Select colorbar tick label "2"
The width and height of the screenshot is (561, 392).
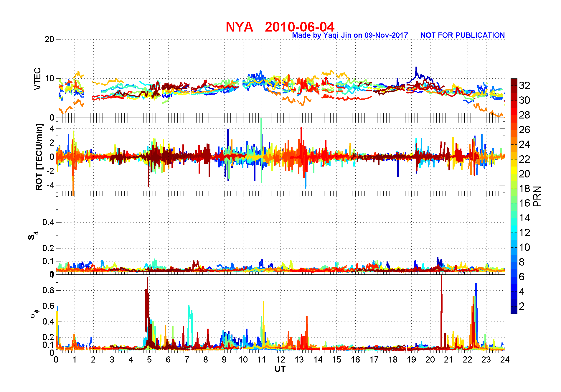coord(522,306)
